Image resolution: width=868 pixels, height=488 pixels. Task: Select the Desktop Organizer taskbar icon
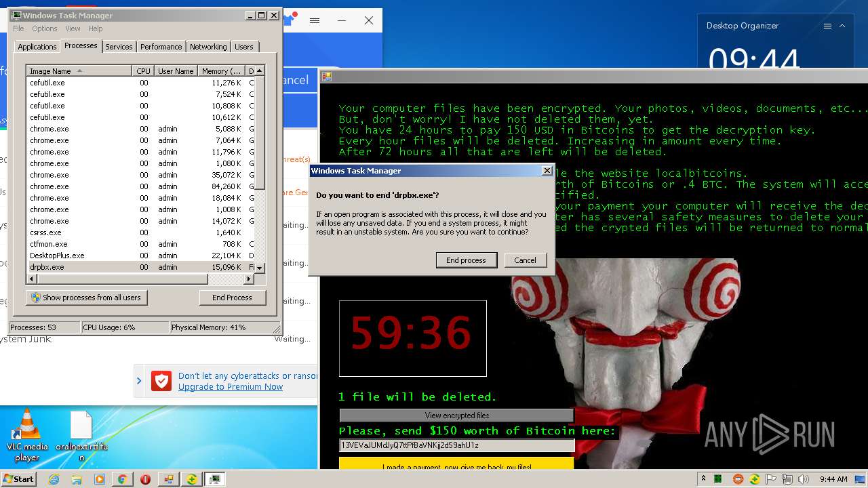(168, 479)
